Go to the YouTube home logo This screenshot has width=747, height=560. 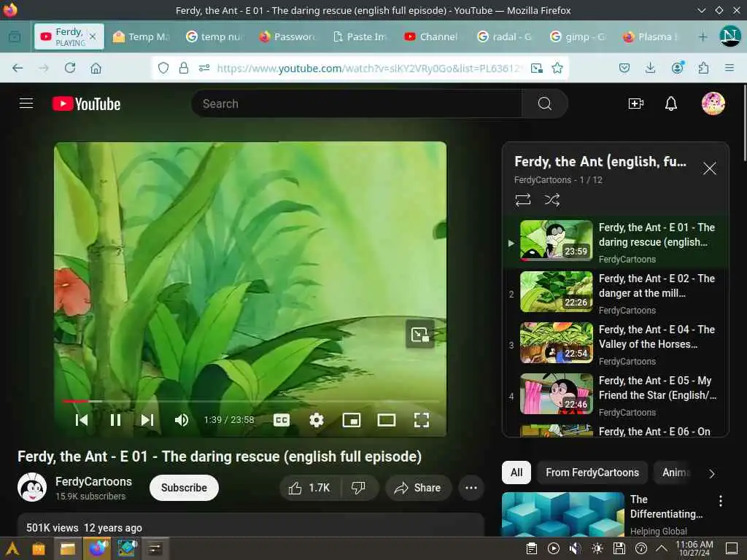[x=86, y=104]
